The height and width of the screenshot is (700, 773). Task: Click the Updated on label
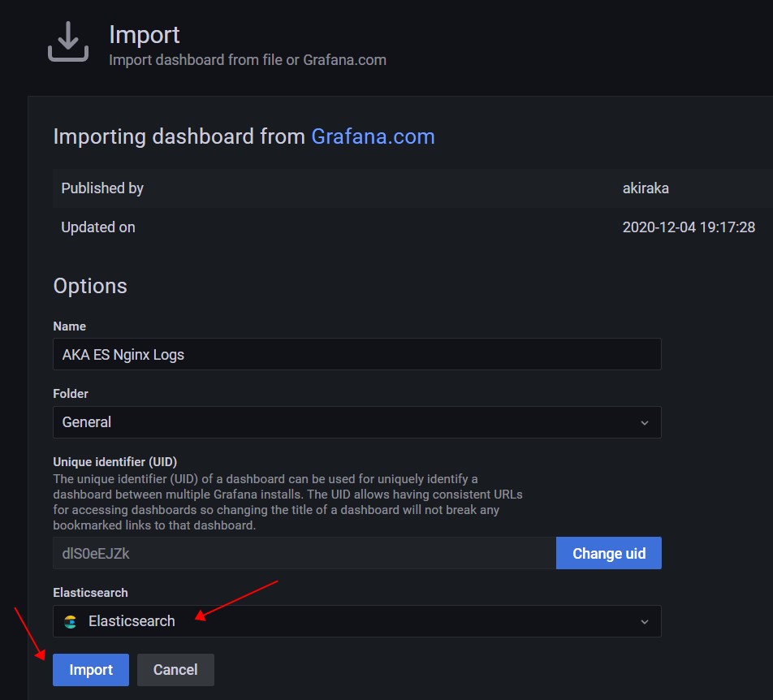[98, 227]
